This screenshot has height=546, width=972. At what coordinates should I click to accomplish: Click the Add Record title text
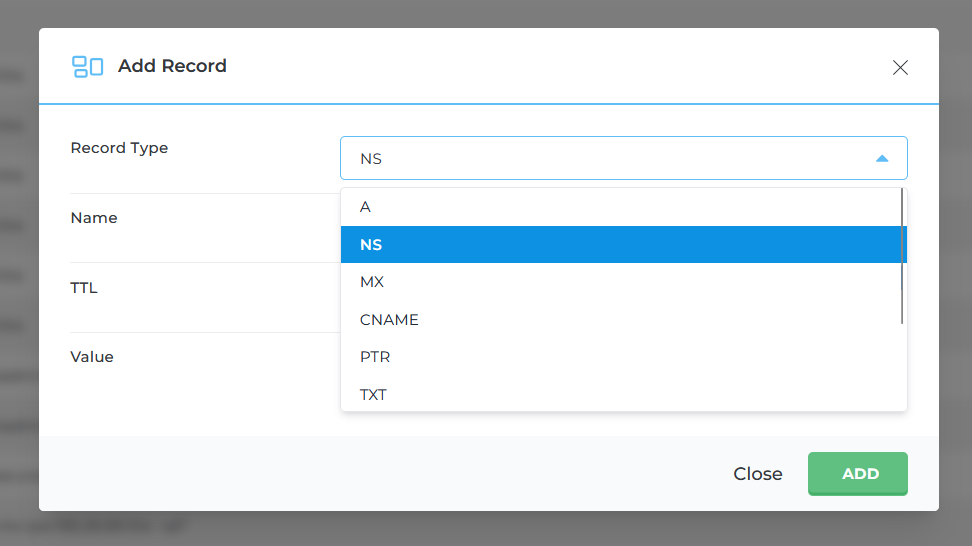(172, 66)
